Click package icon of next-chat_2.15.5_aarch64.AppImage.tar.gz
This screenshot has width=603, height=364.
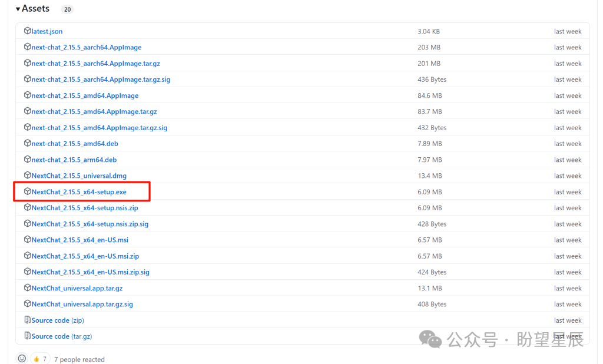point(27,63)
